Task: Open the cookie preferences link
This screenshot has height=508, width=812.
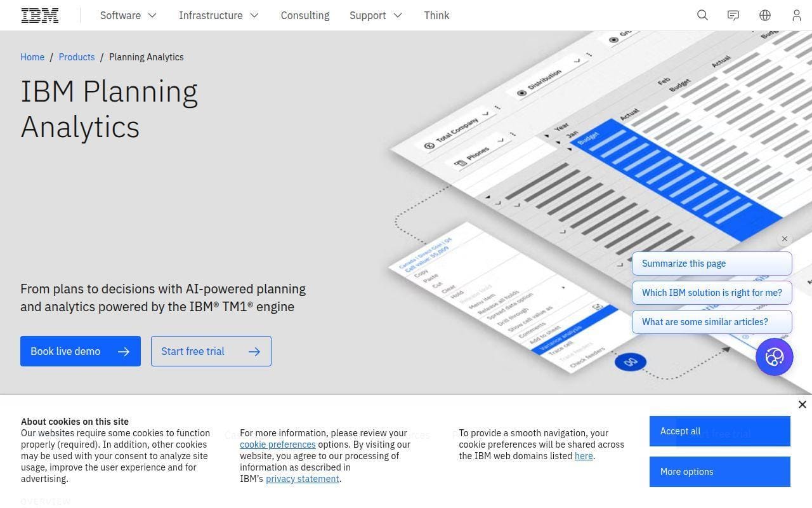Action: tap(278, 444)
